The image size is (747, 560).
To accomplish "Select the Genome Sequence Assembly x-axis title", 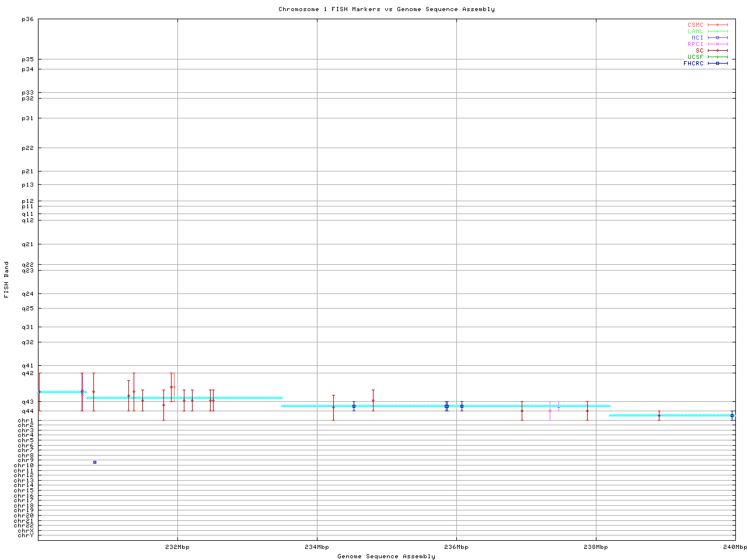I will click(386, 556).
